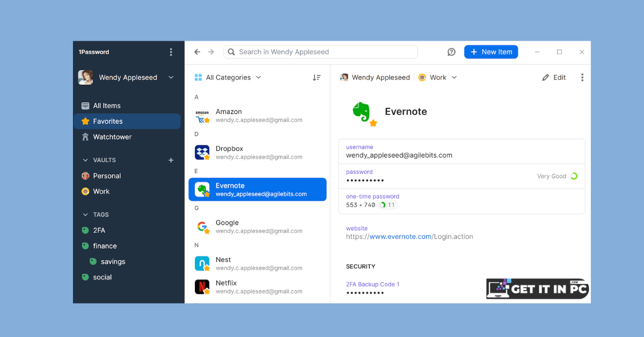Open Watchtower

point(127,137)
